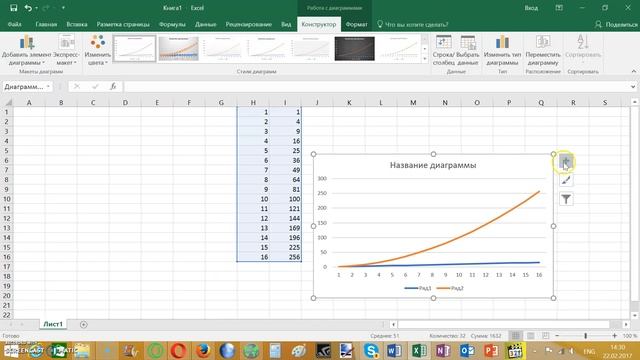Click the chart styles brush button
This screenshot has width=640, height=360.
pyautogui.click(x=566, y=180)
